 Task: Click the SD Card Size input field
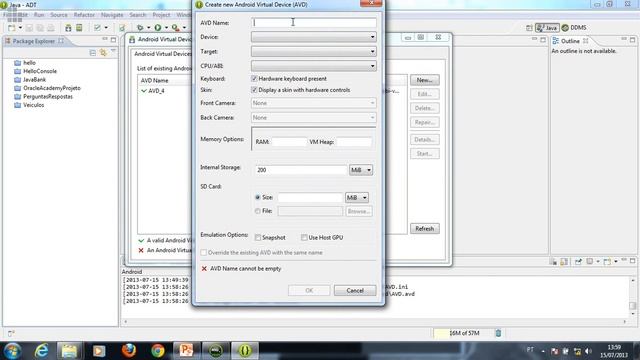coord(310,198)
